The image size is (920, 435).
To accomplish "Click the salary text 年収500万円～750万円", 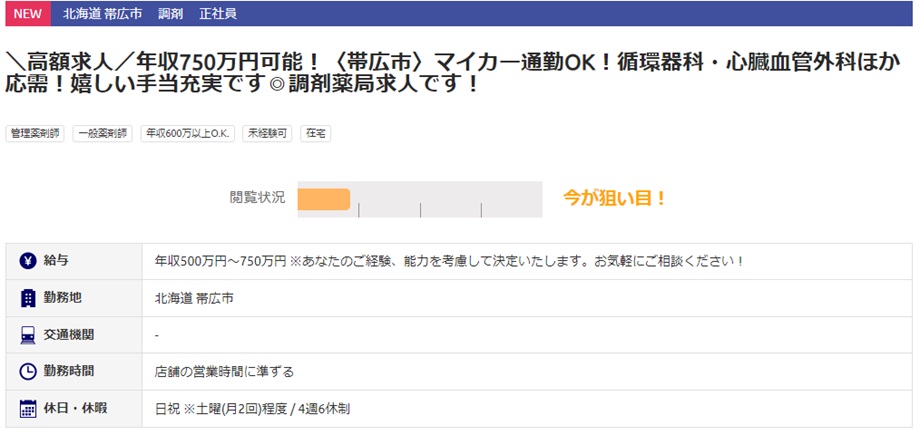I will [x=220, y=261].
